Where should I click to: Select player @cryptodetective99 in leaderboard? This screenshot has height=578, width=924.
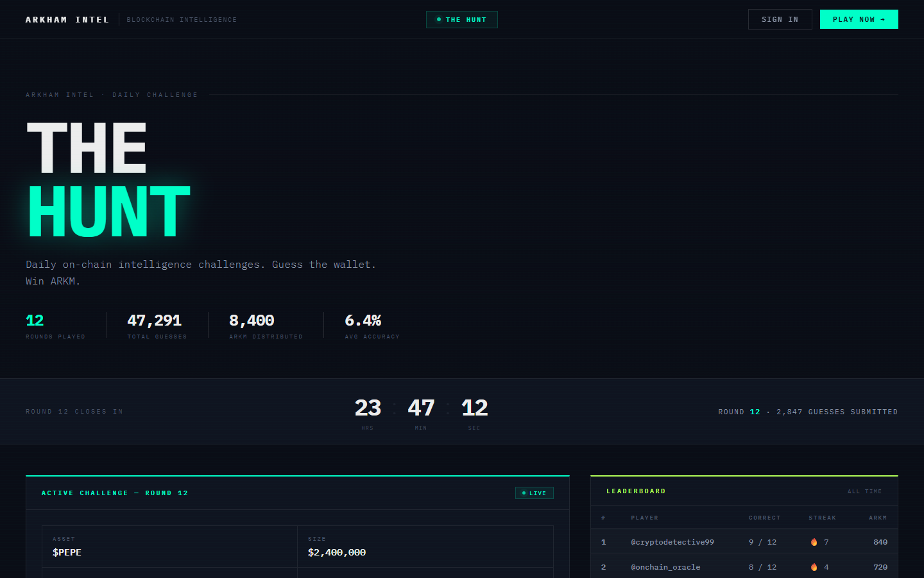tap(672, 542)
